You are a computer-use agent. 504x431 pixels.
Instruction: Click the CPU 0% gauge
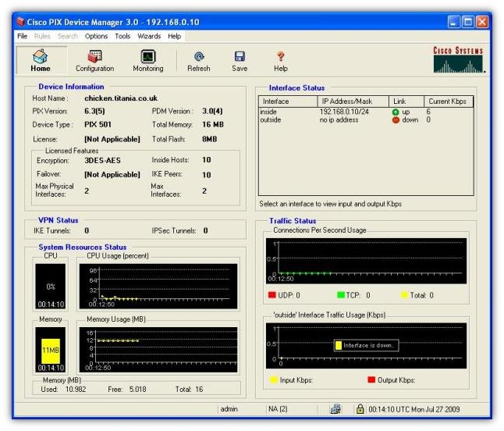point(51,287)
